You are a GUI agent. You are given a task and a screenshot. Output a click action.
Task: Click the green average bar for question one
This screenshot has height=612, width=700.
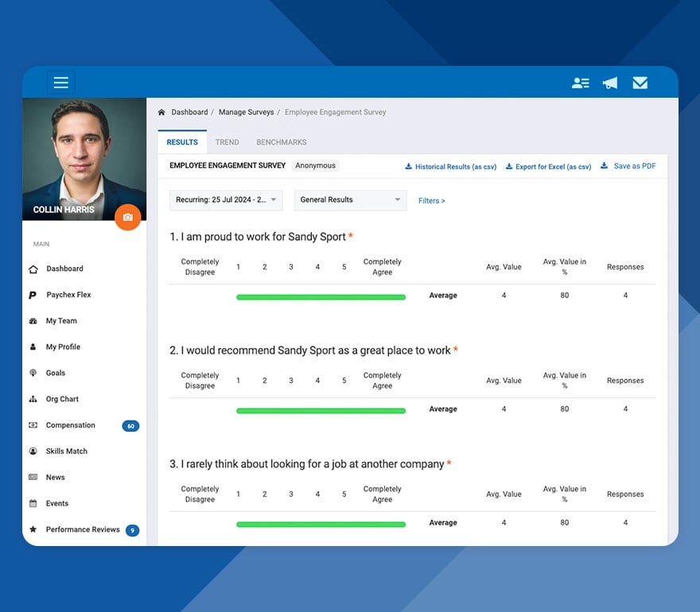321,296
